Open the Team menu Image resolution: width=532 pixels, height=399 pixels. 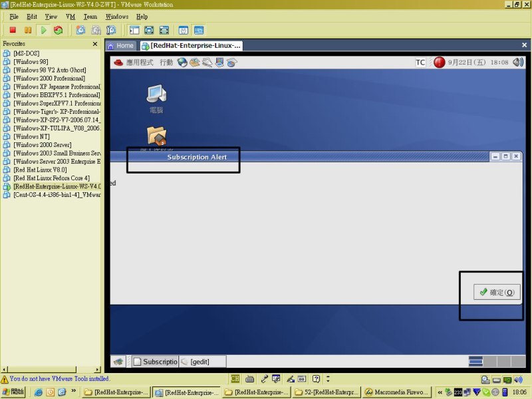pyautogui.click(x=90, y=17)
